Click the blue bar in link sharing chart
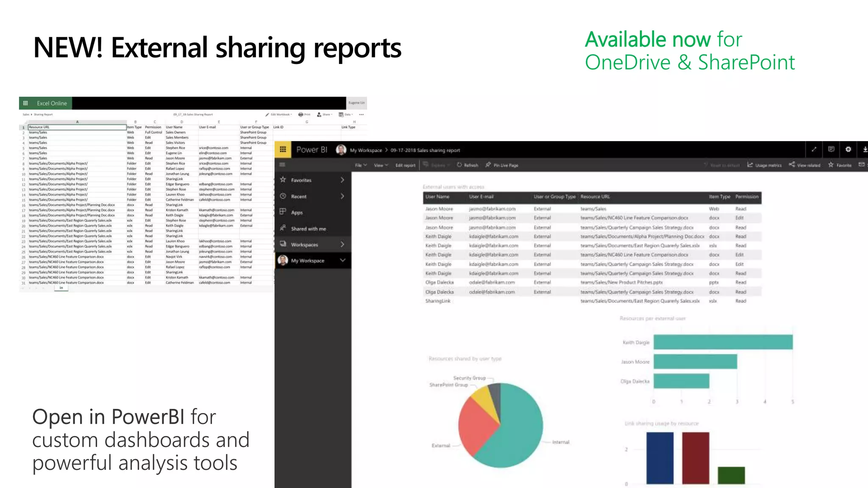 point(660,458)
